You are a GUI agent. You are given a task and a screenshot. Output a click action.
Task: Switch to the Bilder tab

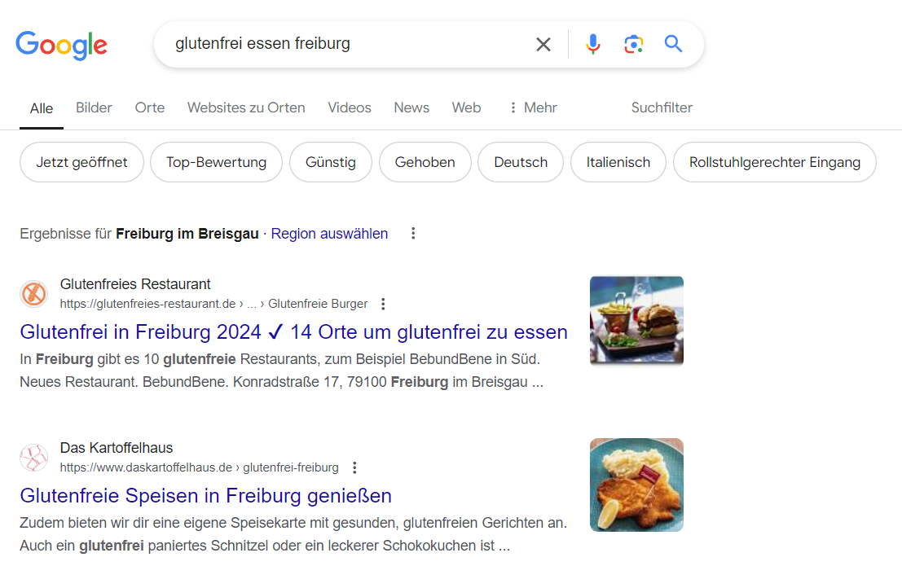point(94,108)
